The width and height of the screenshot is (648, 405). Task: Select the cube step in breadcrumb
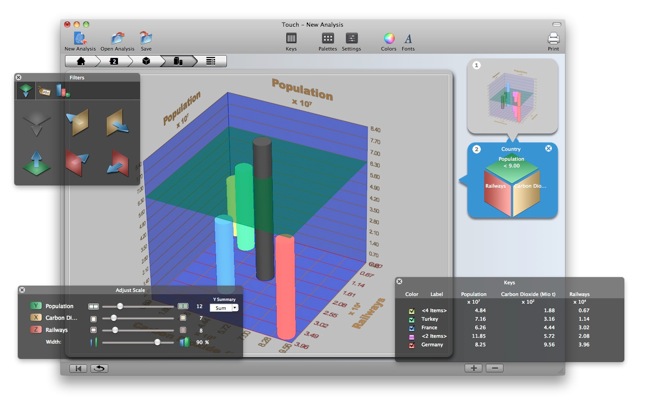coord(146,61)
